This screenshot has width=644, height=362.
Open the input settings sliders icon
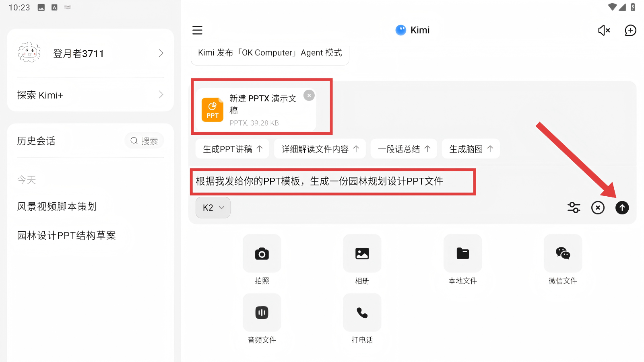pyautogui.click(x=574, y=208)
